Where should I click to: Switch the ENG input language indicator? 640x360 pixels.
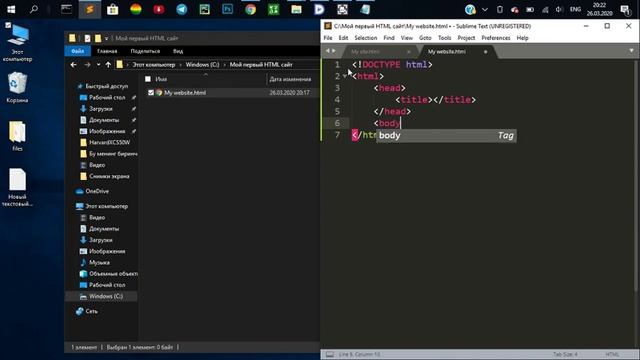[x=575, y=9]
